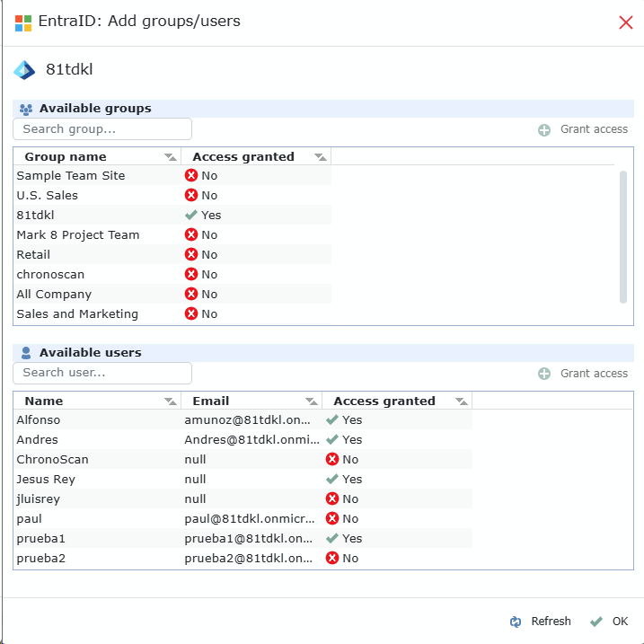The height and width of the screenshot is (644, 644).
Task: Select the Alfonso user row
Action: tap(39, 420)
